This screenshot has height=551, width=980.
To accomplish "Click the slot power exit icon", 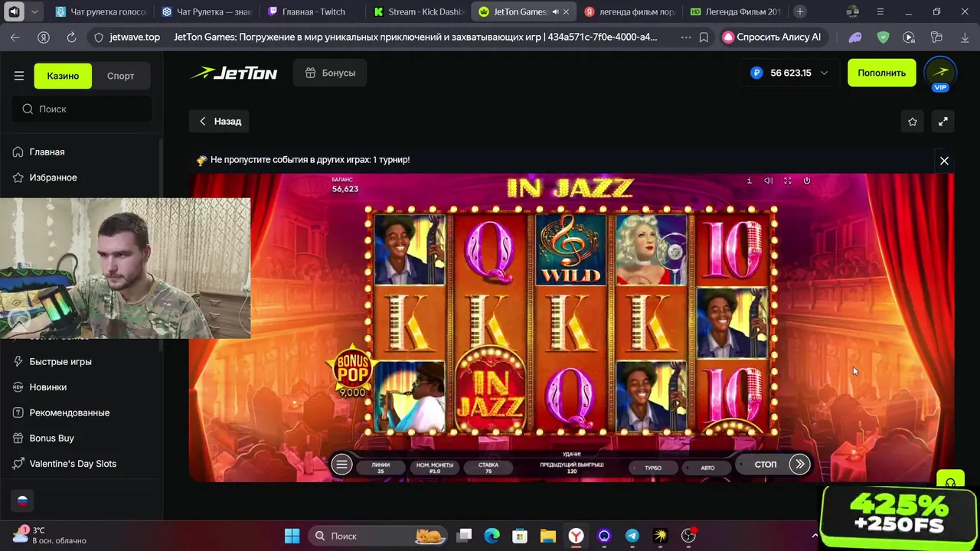I will pos(806,181).
